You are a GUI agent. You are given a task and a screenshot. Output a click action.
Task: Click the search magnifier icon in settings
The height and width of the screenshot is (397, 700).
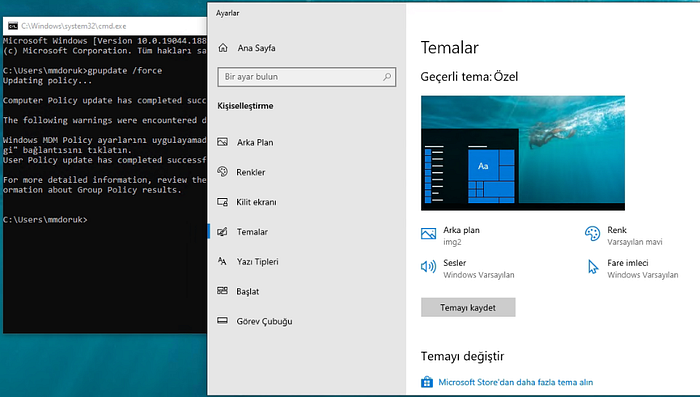387,77
